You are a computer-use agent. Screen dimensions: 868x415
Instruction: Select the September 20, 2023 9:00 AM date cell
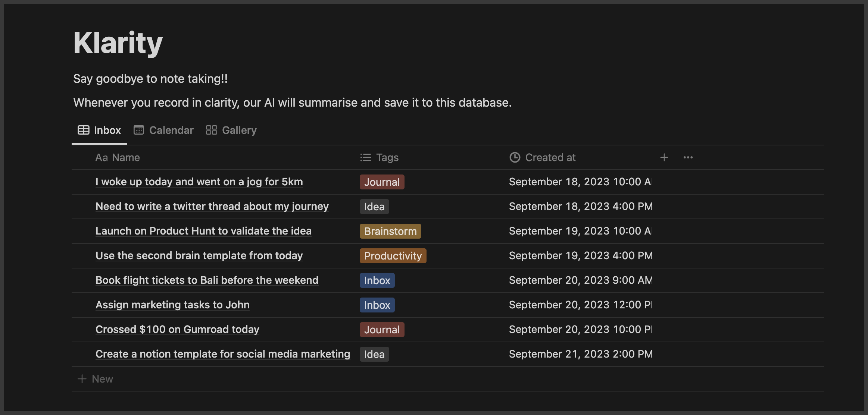pos(581,280)
